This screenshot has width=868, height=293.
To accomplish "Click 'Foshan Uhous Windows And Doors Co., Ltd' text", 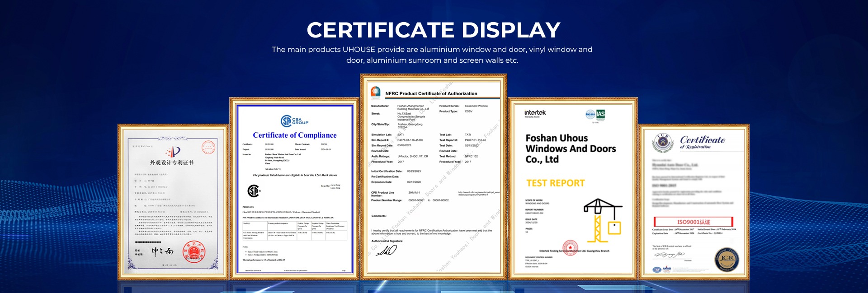I will 571,149.
